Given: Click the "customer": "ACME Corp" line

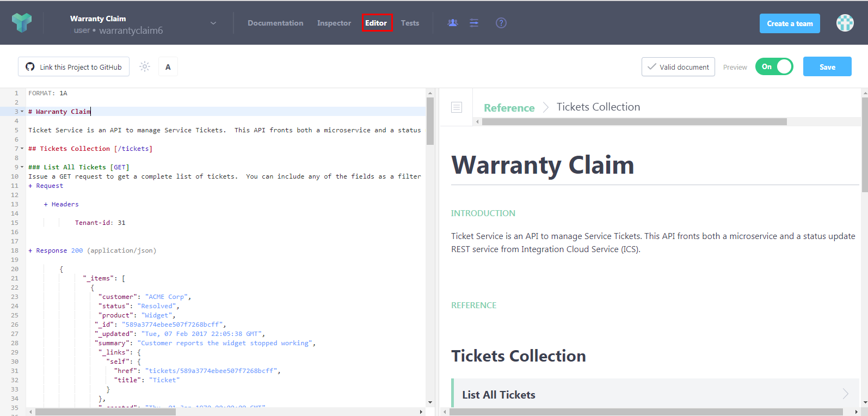Looking at the screenshot, I should coord(145,297).
